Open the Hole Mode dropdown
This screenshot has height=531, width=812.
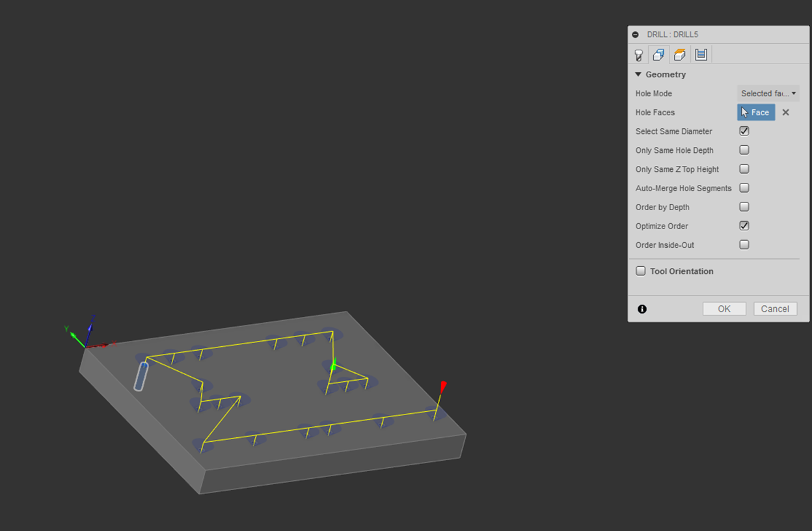[768, 94]
